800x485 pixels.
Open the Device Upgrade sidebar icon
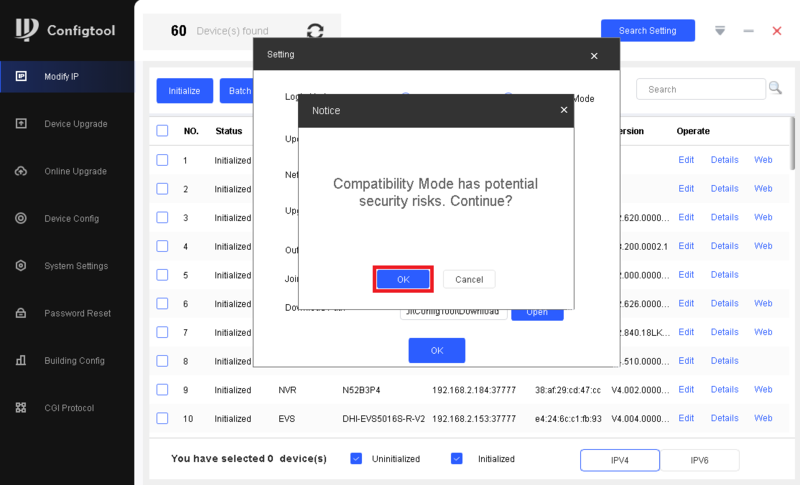pos(21,123)
